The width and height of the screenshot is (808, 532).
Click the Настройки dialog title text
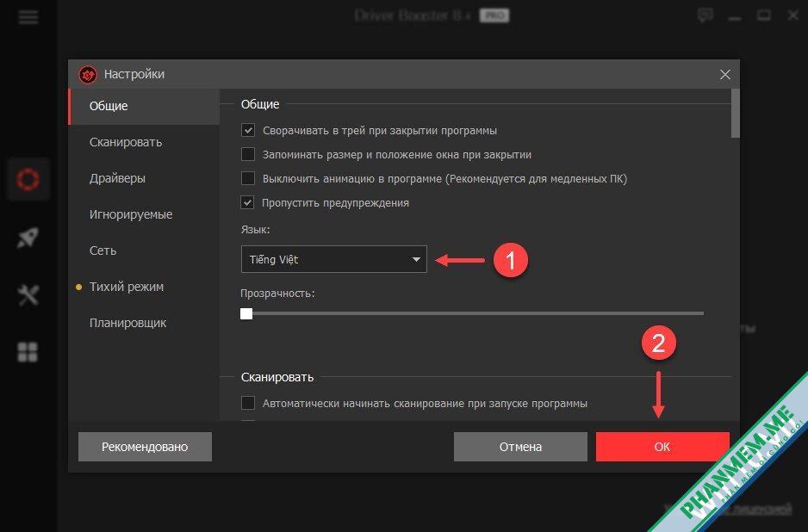click(134, 74)
